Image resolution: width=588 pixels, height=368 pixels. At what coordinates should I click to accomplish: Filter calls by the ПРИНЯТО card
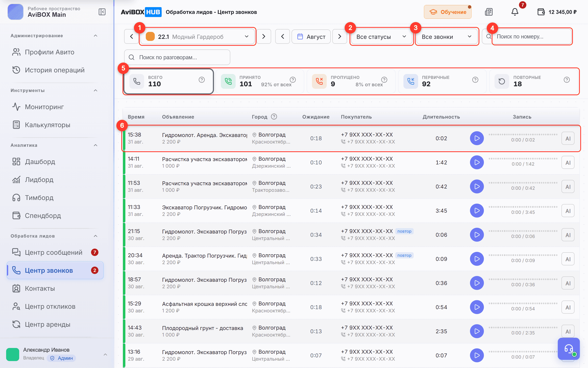[260, 81]
